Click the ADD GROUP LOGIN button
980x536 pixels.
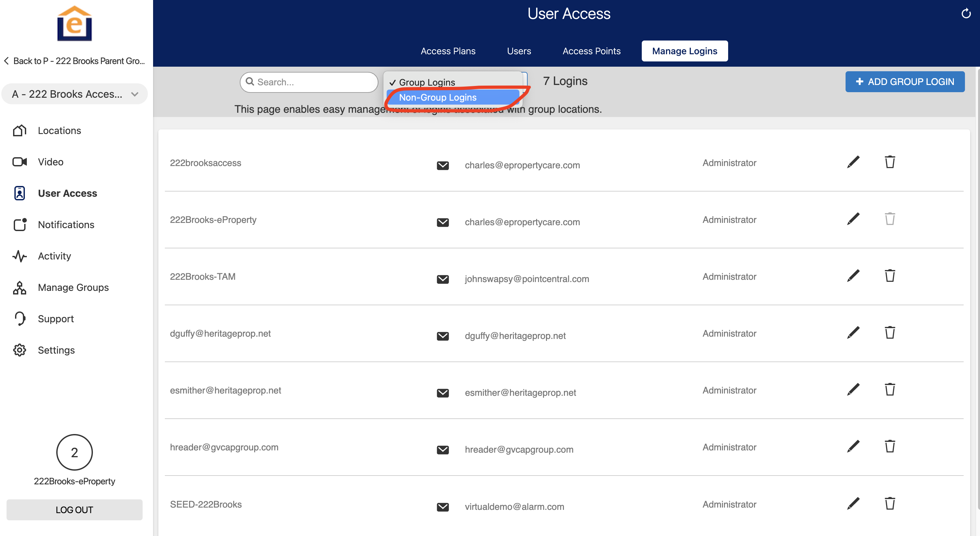point(905,82)
